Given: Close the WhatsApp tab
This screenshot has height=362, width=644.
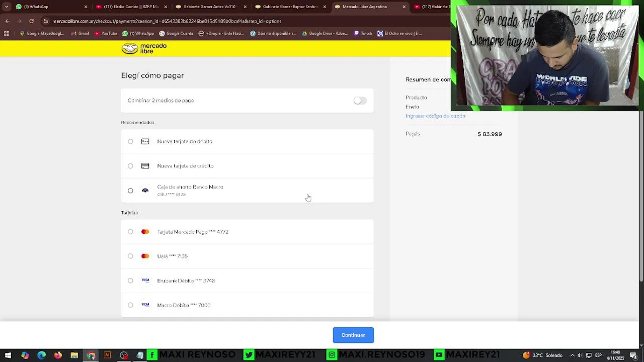Looking at the screenshot, I should (x=86, y=7).
